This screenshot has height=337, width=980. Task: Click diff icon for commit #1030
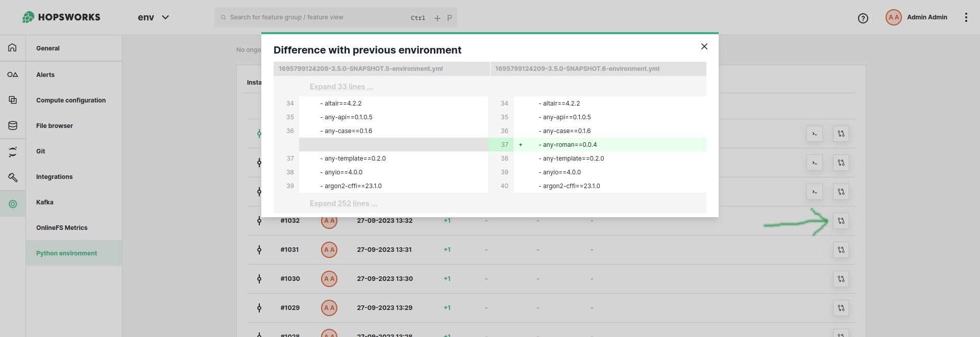(841, 279)
